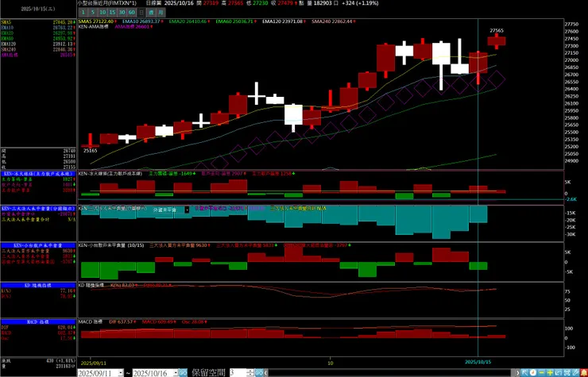Select the KEN-小台散戶未平倉量 panel header
The image size is (588, 377).
pyautogui.click(x=38, y=245)
